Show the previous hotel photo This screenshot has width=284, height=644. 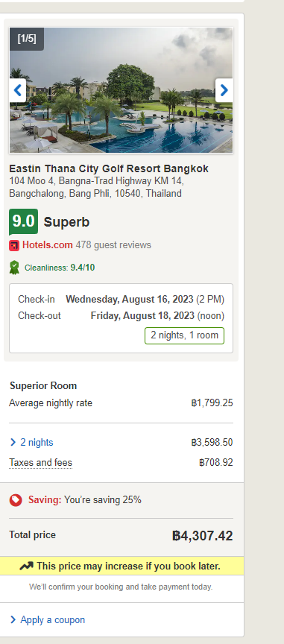click(x=18, y=90)
